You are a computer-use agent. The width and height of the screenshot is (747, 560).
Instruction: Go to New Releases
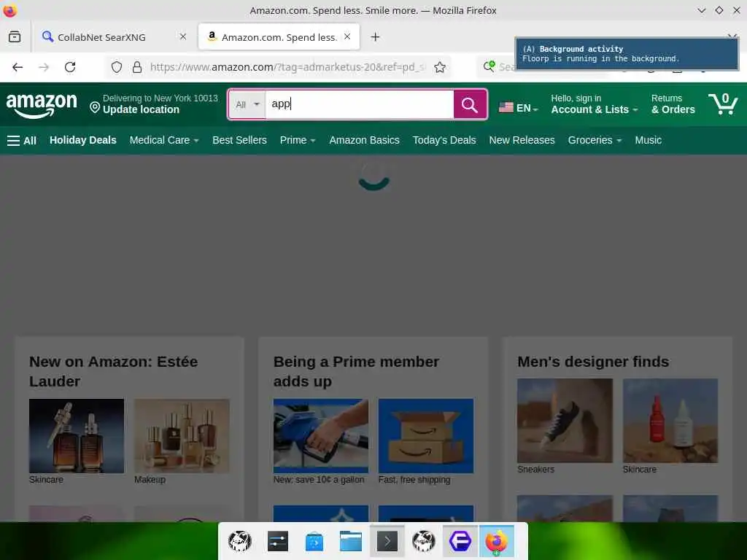(x=522, y=141)
